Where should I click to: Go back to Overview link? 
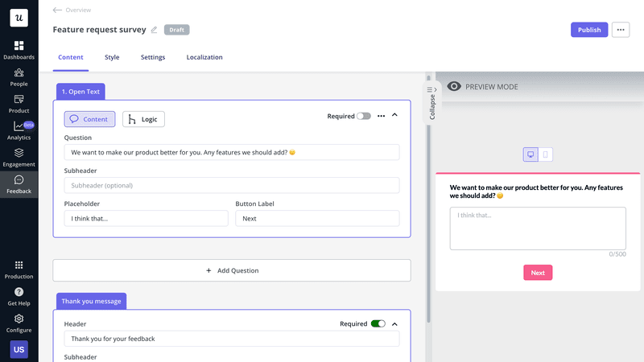coord(78,10)
